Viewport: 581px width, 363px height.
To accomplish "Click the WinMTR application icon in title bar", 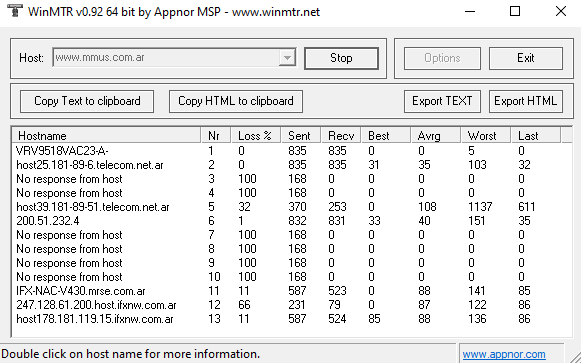I will pyautogui.click(x=14, y=10).
